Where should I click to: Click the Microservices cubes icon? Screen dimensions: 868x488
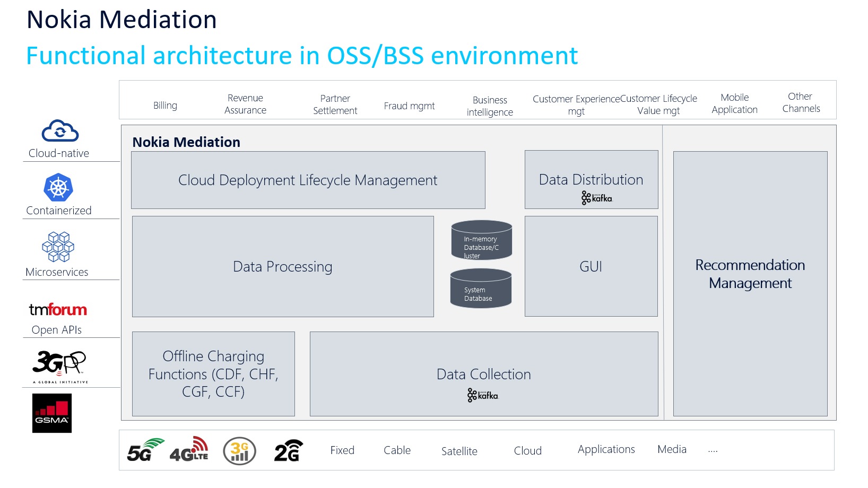coord(58,247)
